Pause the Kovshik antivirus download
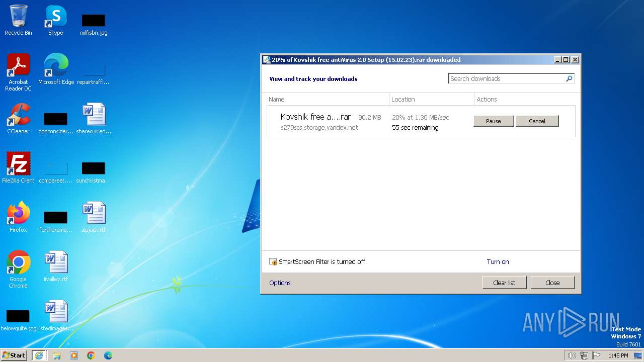 (494, 121)
